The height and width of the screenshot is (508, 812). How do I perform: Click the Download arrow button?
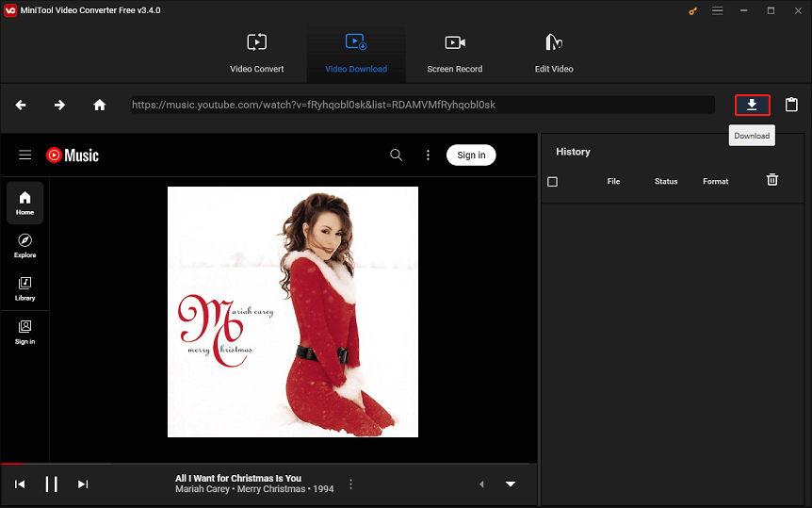pos(752,106)
